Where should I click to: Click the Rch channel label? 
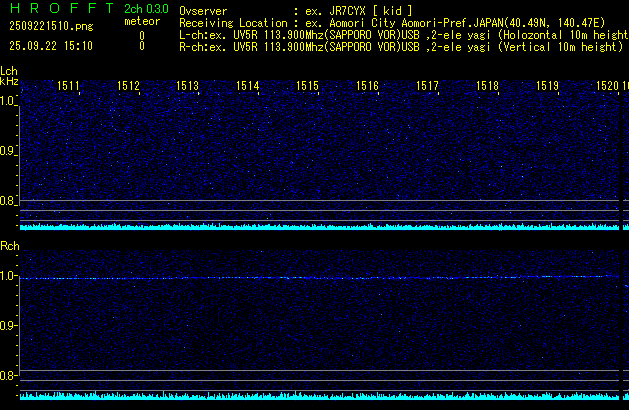click(x=9, y=246)
